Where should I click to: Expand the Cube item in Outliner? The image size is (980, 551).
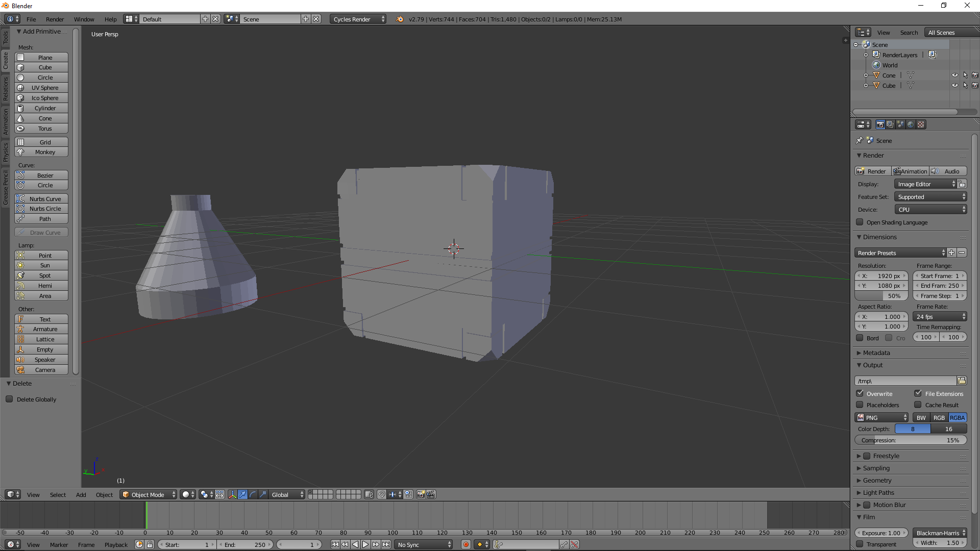click(865, 85)
